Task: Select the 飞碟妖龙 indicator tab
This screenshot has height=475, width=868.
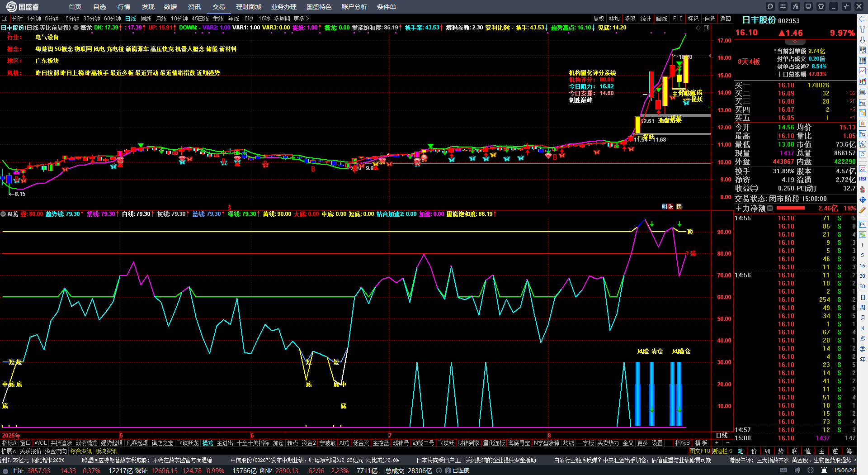Action: pos(188,443)
